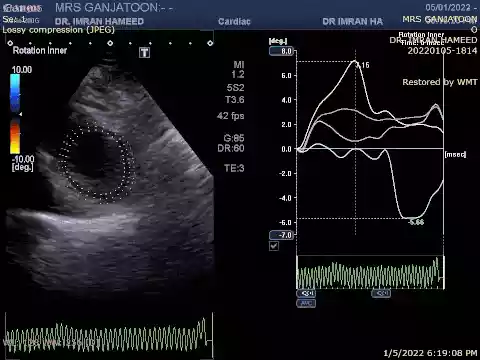Image resolution: width=480 pixels, height=360 pixels.
Task: Click the Cardiac label in the header
Action: [x=234, y=22]
